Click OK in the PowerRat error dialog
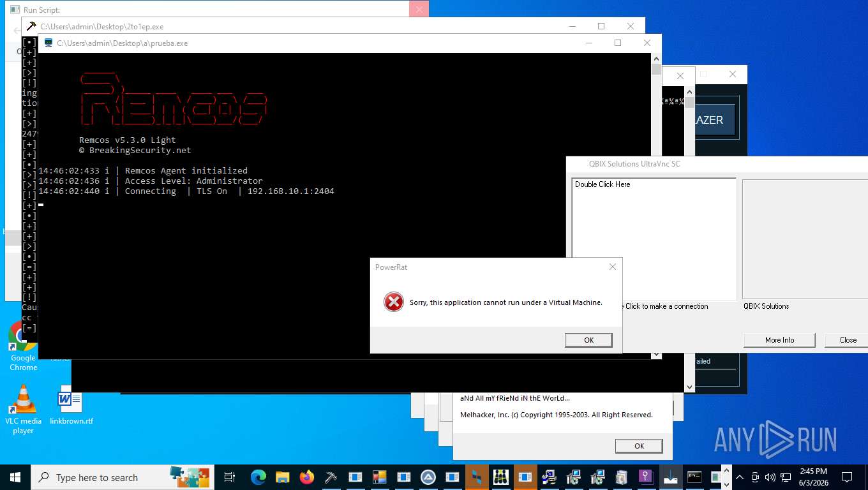The image size is (868, 490). (588, 340)
